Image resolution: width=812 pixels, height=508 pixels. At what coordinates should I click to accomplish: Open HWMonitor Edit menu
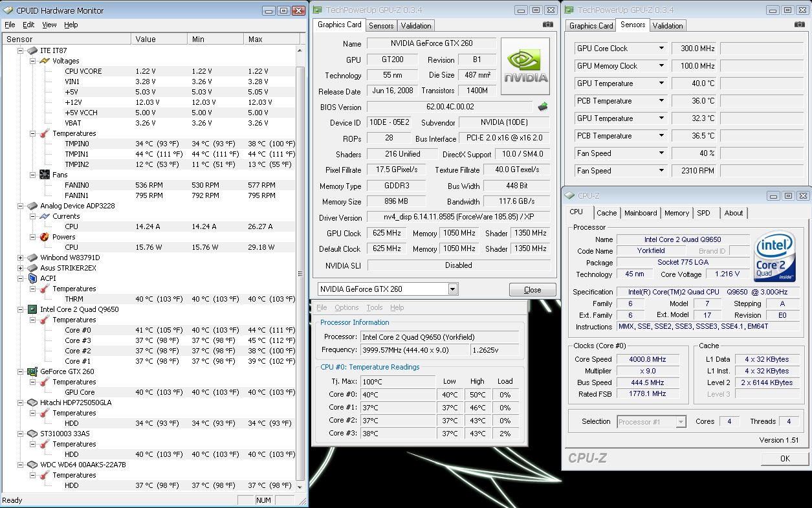pos(28,25)
